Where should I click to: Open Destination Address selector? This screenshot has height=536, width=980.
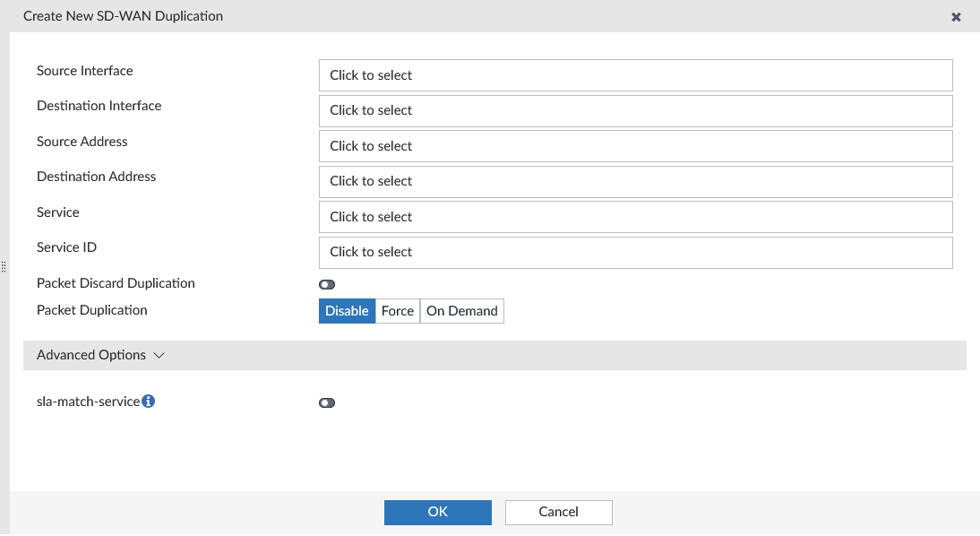click(635, 181)
